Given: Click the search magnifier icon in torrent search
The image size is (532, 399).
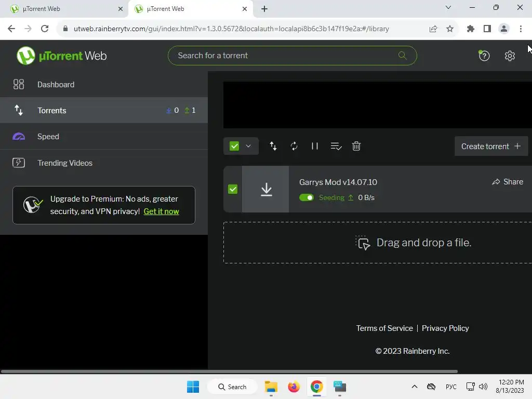Looking at the screenshot, I should pyautogui.click(x=403, y=55).
